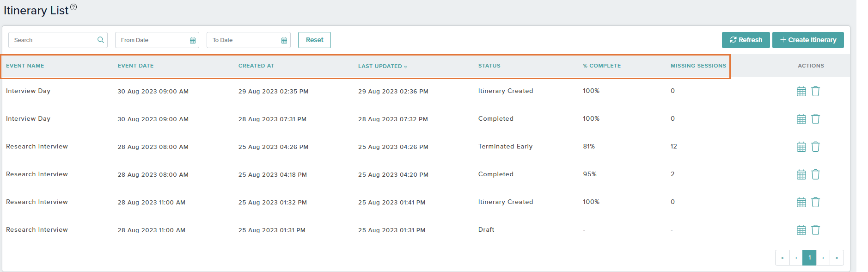Click the 95% complete value

point(590,174)
